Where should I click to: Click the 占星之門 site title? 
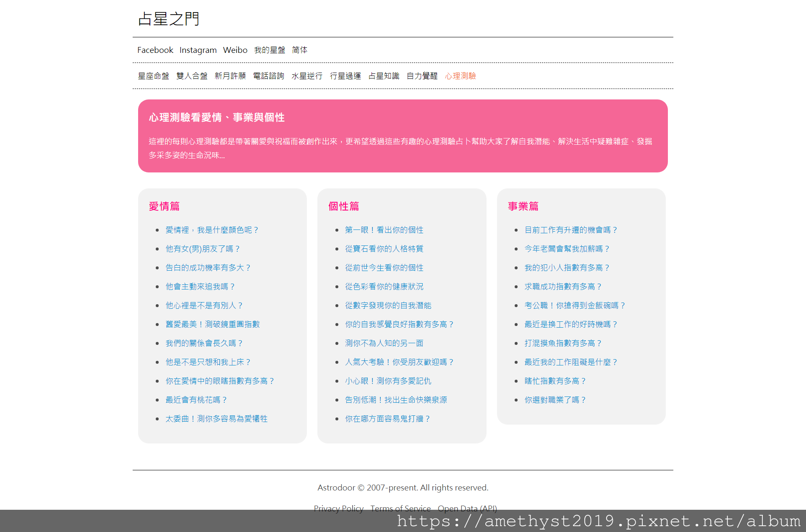click(x=169, y=19)
